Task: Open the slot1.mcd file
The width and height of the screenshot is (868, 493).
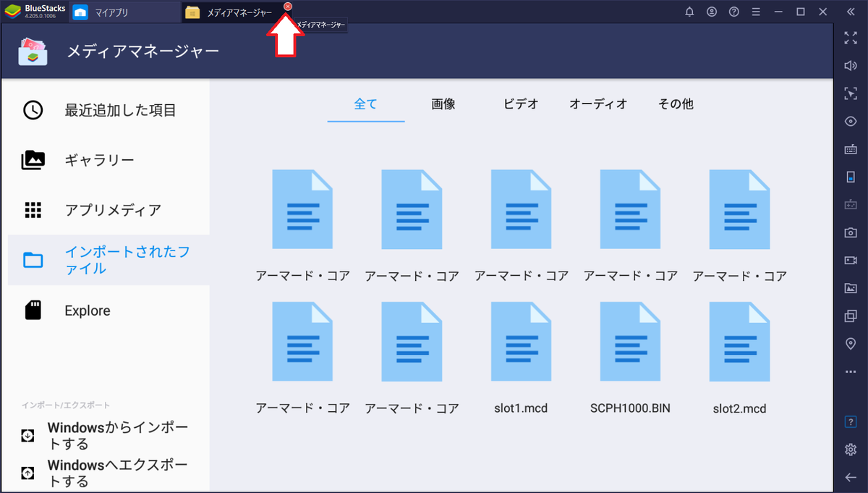Action: (x=521, y=358)
